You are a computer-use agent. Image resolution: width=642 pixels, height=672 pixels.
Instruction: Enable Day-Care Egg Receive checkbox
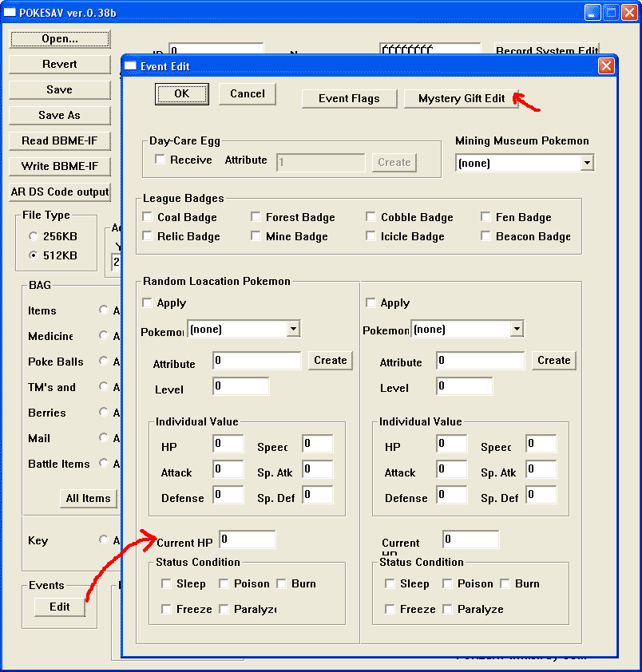160,160
